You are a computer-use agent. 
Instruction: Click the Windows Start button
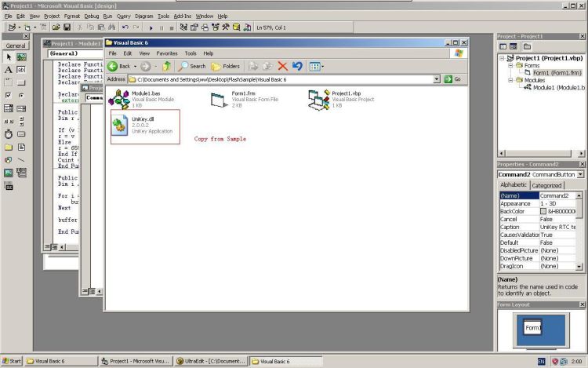[12, 361]
